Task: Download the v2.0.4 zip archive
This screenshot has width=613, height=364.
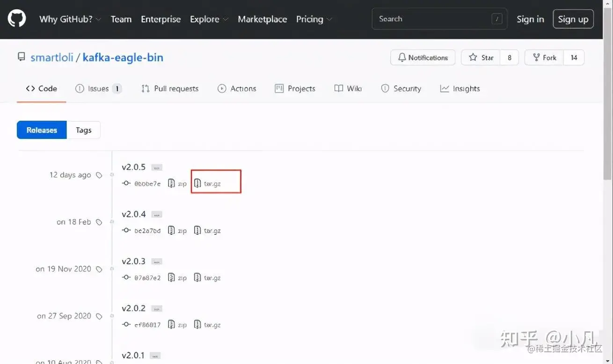Action: point(177,231)
